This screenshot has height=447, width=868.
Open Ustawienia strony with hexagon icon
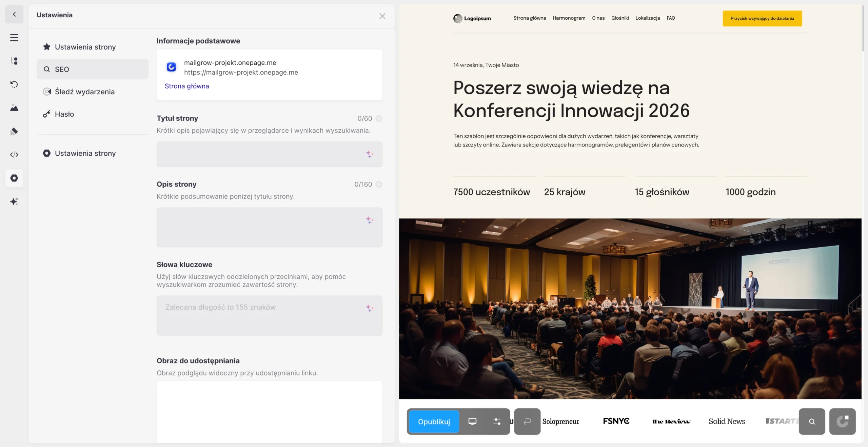(x=93, y=153)
